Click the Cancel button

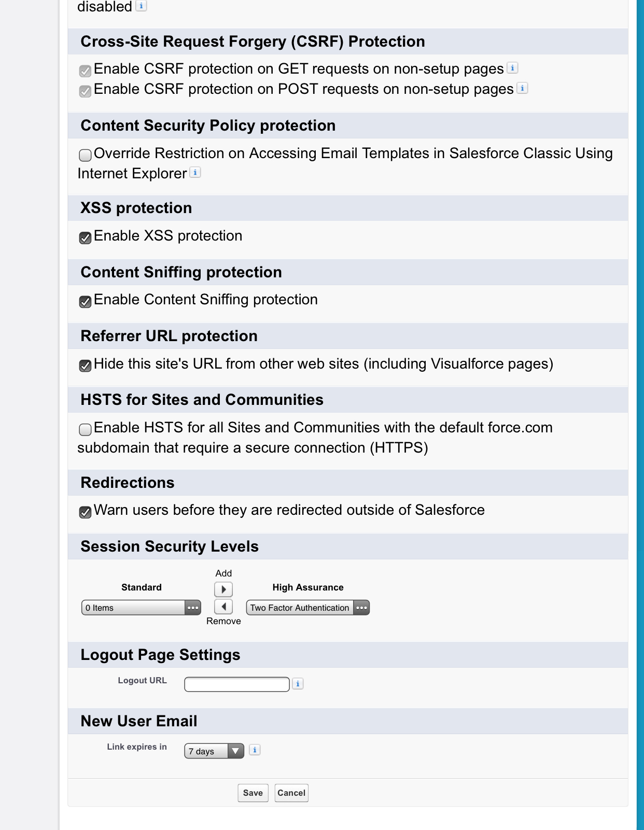tap(291, 793)
